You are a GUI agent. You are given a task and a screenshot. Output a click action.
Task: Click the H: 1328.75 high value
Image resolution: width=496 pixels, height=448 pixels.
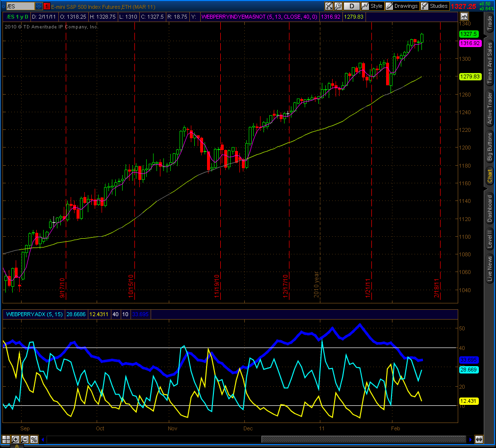tap(103, 17)
